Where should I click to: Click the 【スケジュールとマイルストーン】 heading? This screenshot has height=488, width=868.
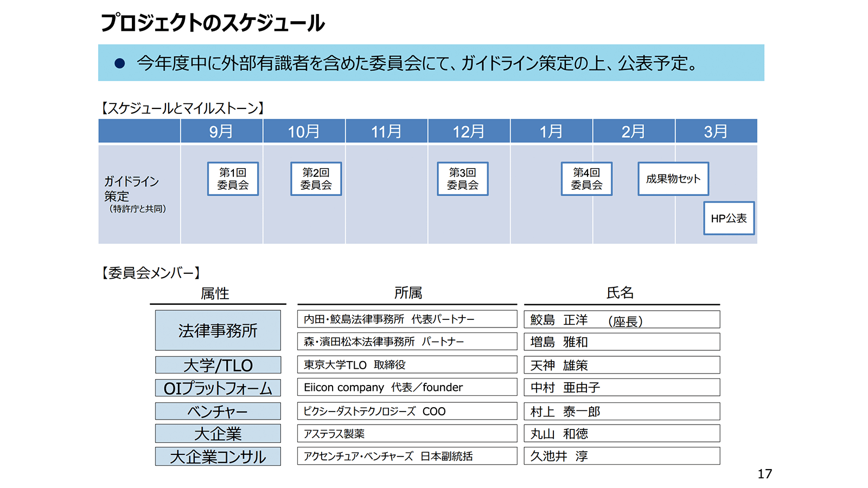click(183, 108)
